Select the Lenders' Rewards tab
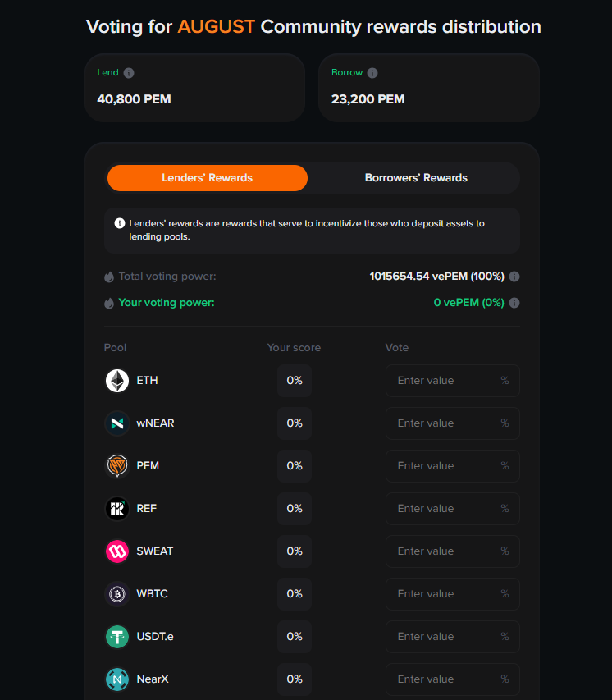Viewport: 612px width, 700px height. [x=207, y=178]
